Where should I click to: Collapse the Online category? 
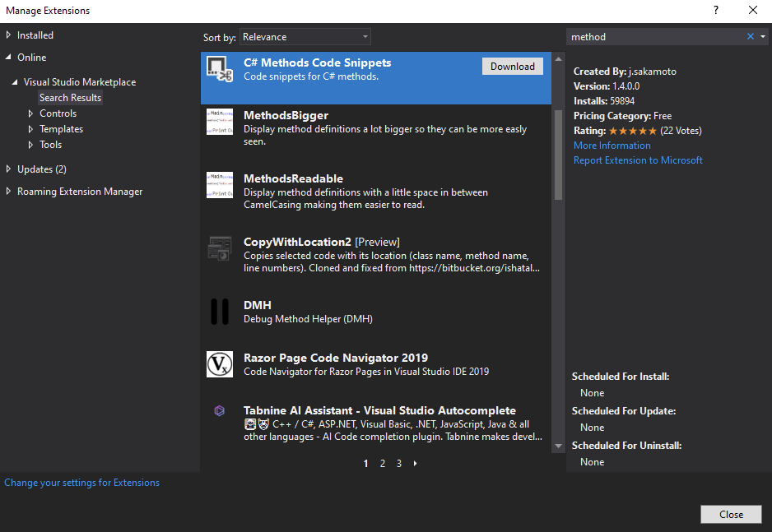[x=8, y=57]
